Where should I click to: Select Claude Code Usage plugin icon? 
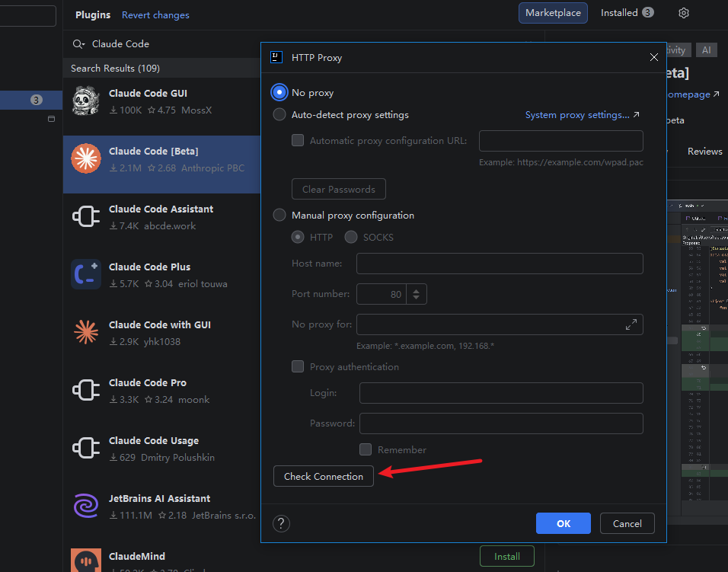click(86, 448)
